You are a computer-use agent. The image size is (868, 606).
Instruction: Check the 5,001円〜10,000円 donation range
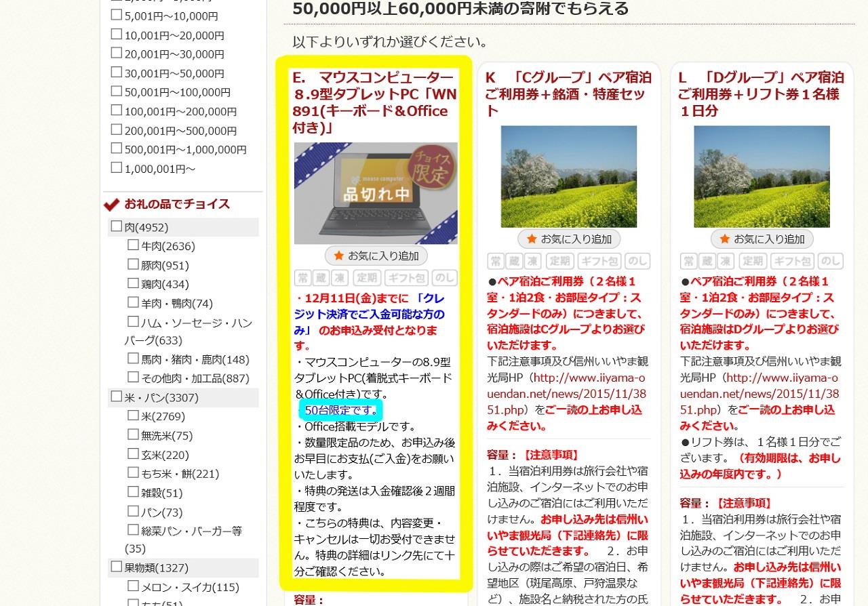coord(117,15)
